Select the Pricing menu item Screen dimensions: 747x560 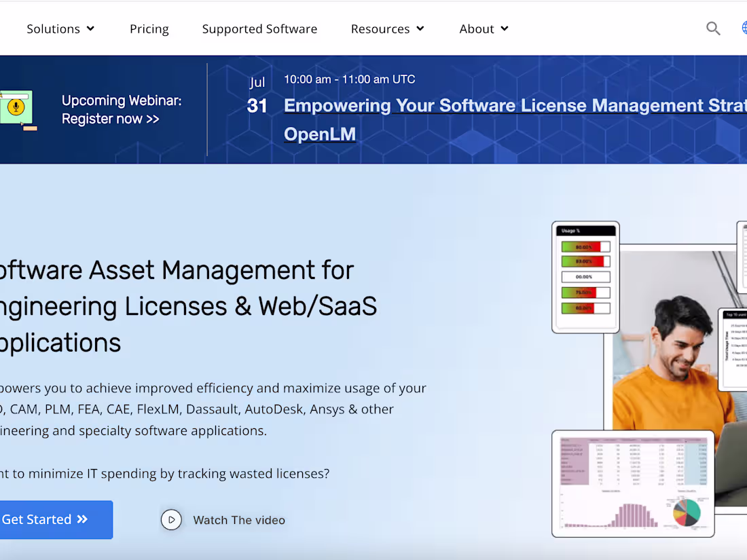[x=149, y=29]
